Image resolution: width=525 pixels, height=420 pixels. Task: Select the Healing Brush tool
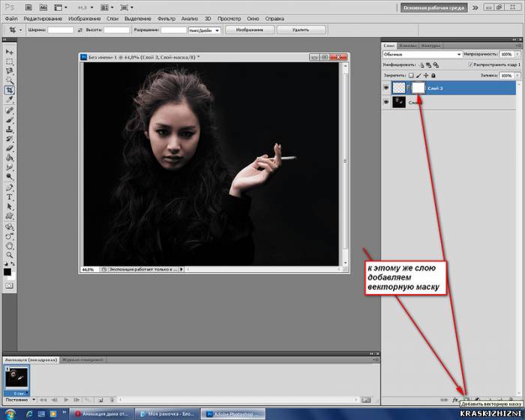[x=9, y=110]
